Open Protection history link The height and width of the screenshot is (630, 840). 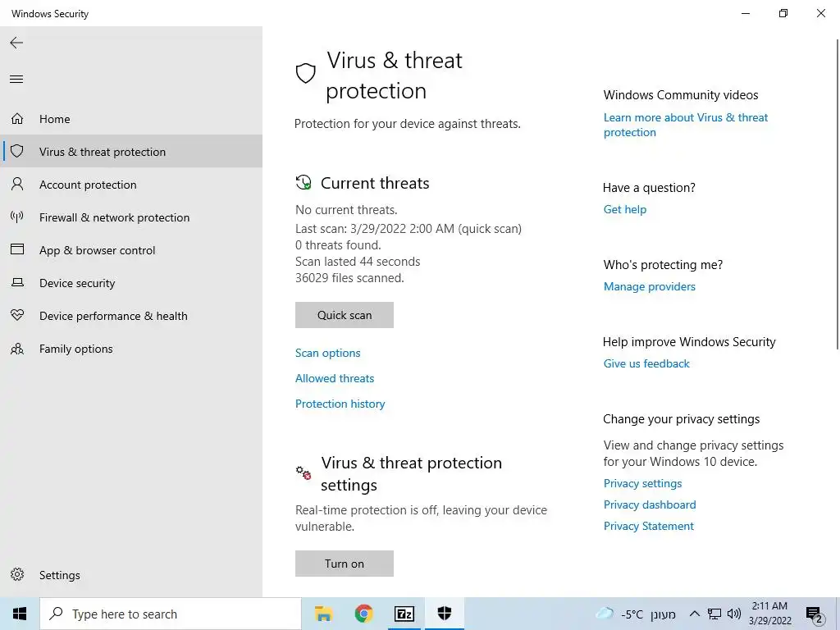tap(340, 404)
